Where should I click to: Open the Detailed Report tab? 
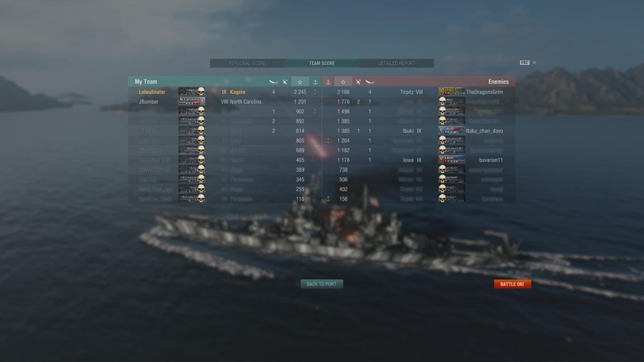point(396,63)
